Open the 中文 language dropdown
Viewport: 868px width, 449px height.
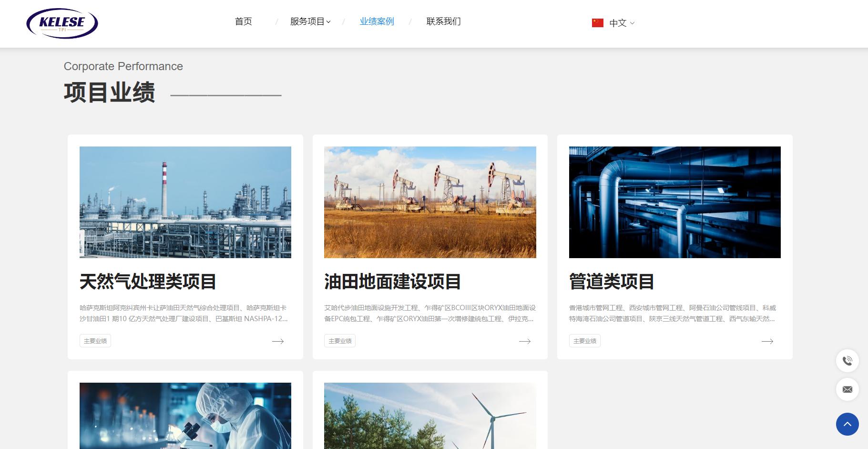point(622,23)
